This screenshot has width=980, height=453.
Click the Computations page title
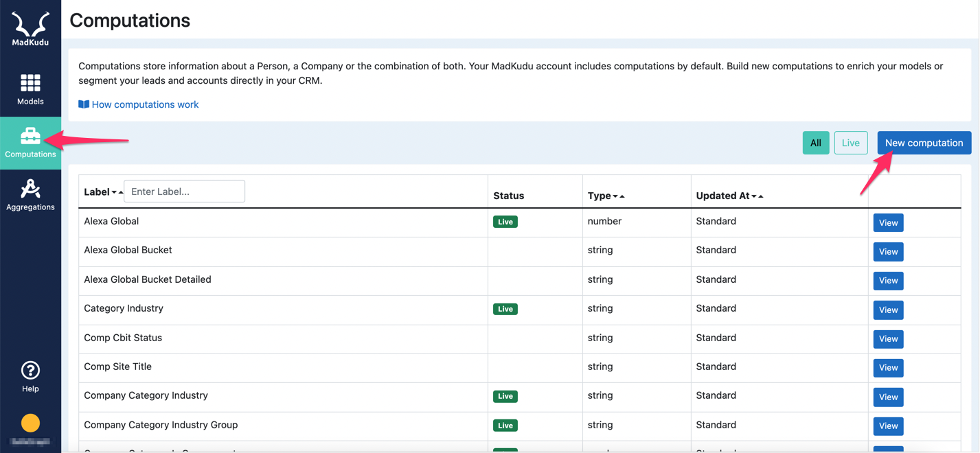coord(130,21)
